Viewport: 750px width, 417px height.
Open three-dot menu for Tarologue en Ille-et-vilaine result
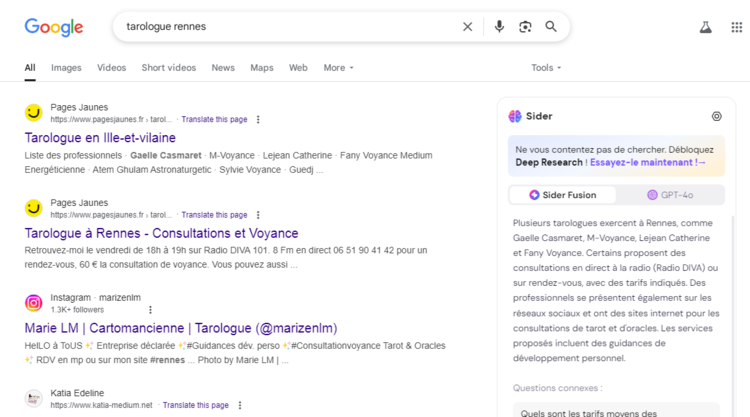pyautogui.click(x=258, y=120)
